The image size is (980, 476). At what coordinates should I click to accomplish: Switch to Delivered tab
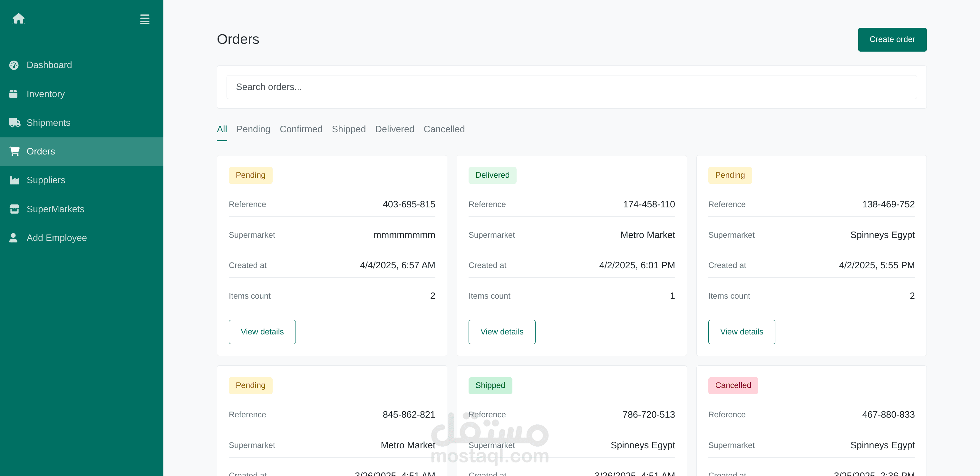point(394,129)
